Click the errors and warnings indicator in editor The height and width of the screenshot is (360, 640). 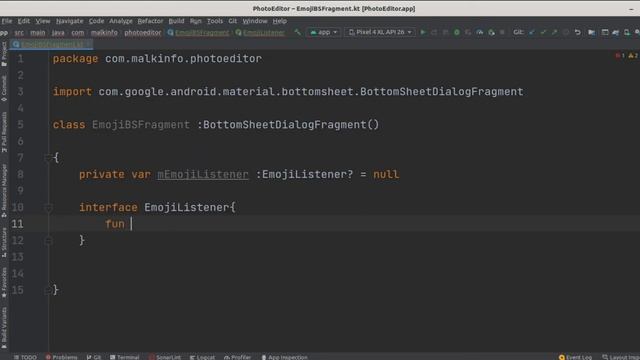coord(626,56)
